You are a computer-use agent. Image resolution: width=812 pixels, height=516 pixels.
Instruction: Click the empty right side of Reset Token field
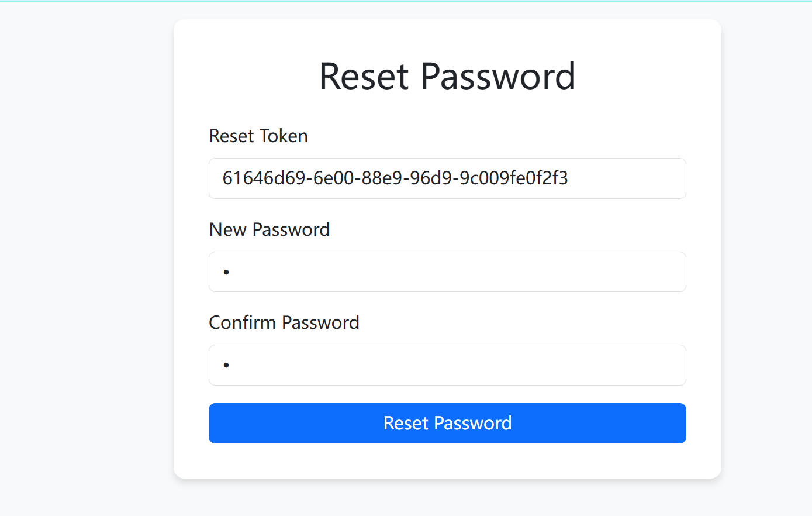point(631,178)
